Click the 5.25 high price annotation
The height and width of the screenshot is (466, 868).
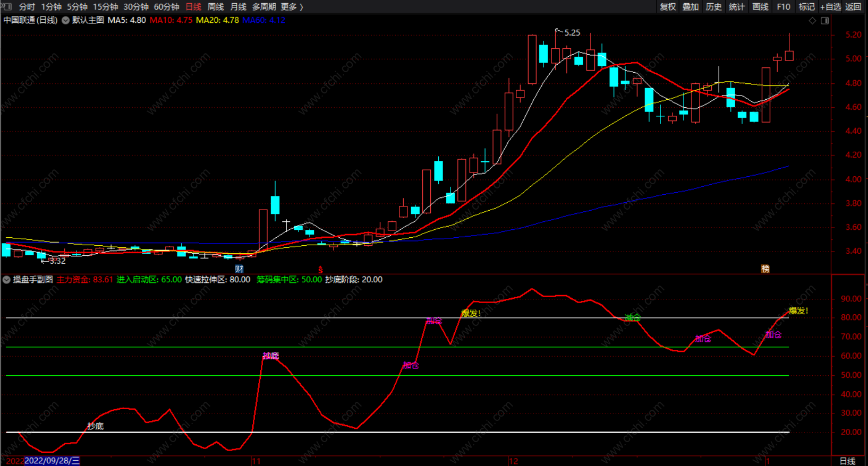click(572, 33)
